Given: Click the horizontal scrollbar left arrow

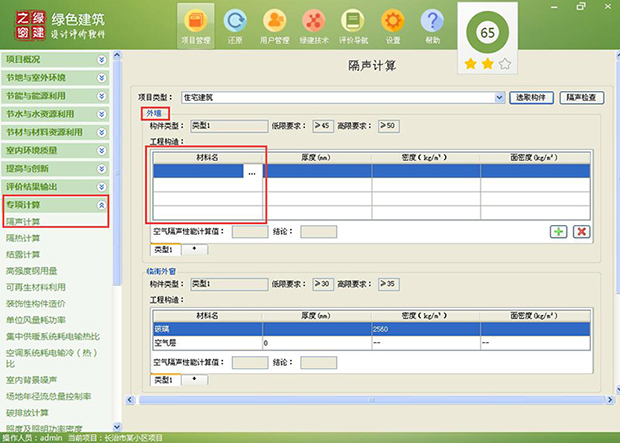Looking at the screenshot, I should click(130, 400).
